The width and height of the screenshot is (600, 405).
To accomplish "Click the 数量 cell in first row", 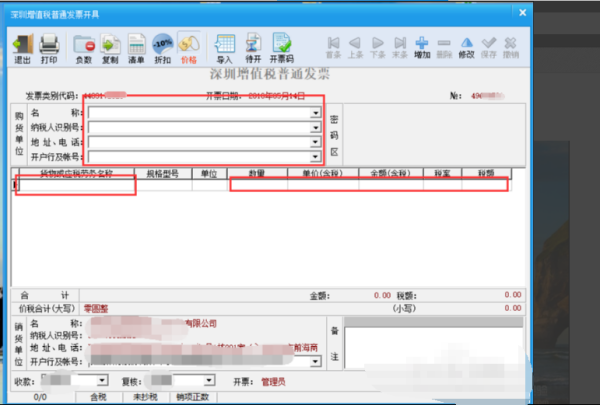I will [257, 185].
